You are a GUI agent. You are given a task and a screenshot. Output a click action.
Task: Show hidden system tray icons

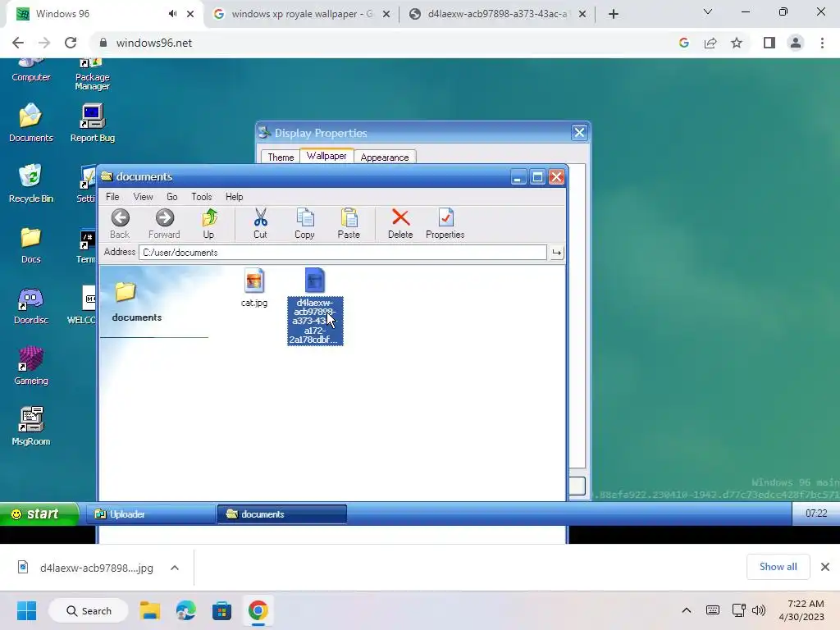click(687, 610)
